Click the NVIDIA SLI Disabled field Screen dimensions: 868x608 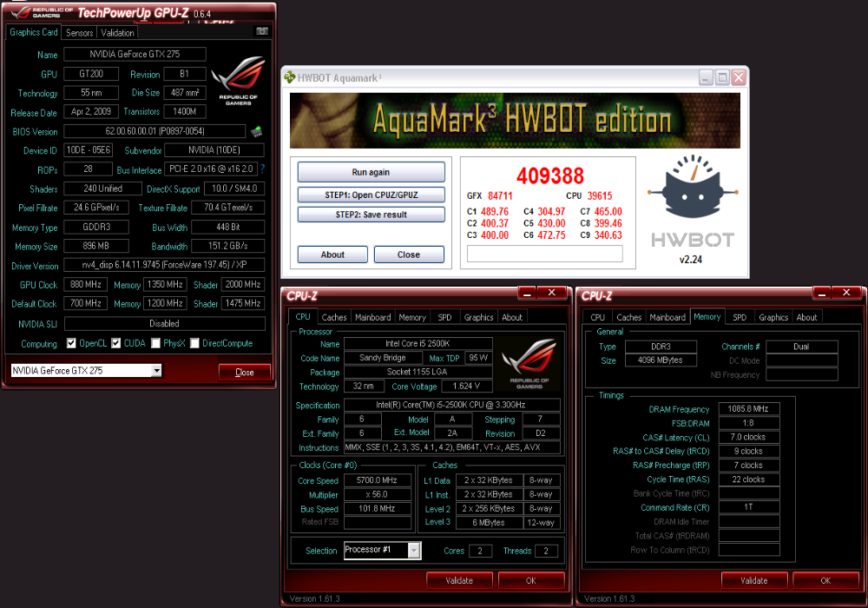coord(164,323)
